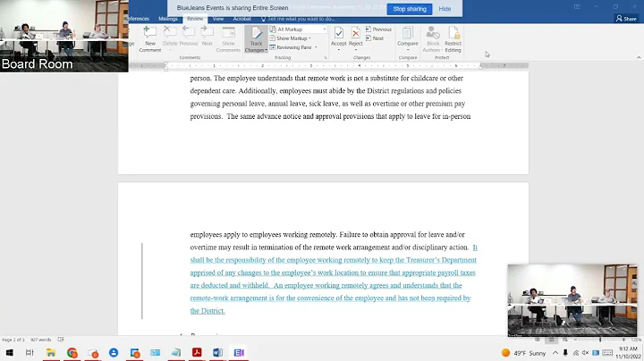Switch to the View tab
Image resolution: width=644 pixels, height=361 pixels.
(217, 19)
